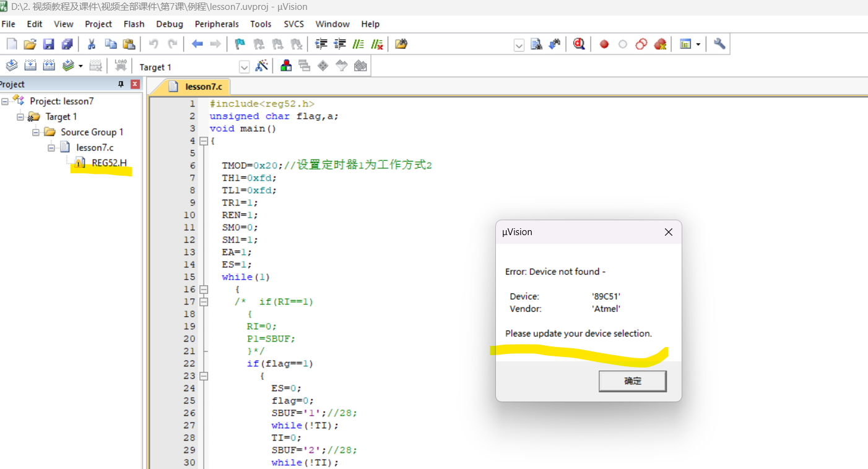This screenshot has width=868, height=469.
Task: Select lesson7.c in the project tree
Action: tap(95, 147)
